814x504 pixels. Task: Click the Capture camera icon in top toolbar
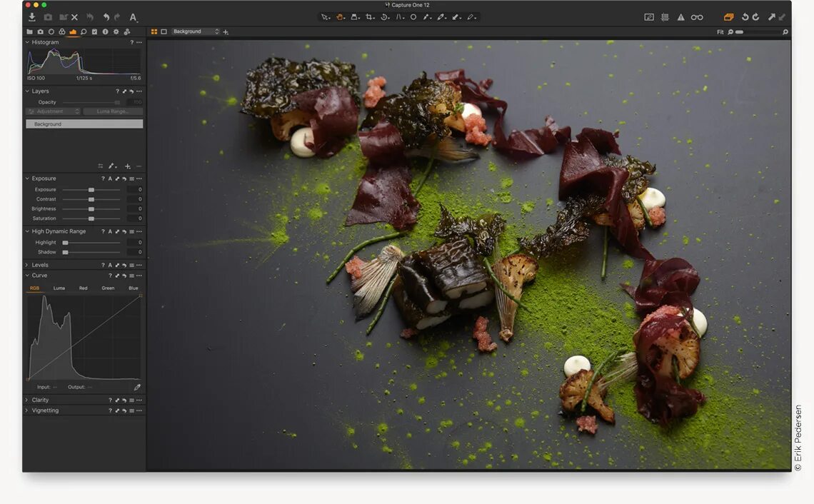click(x=48, y=17)
